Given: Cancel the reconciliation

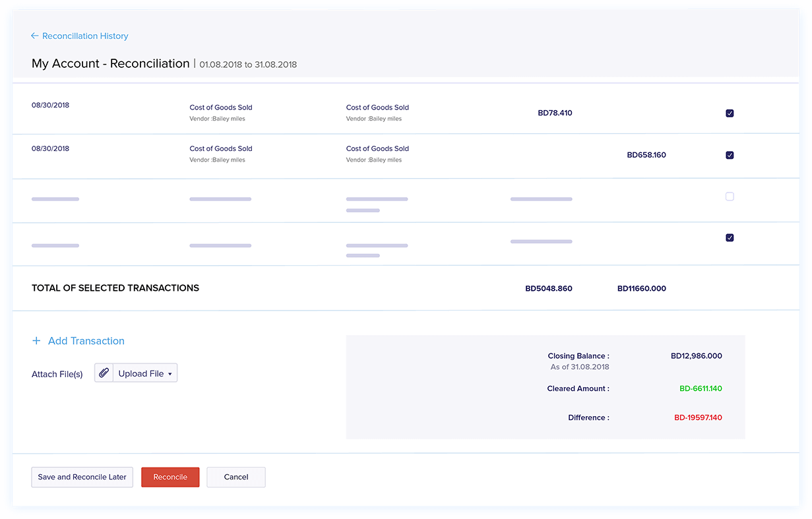Looking at the screenshot, I should pyautogui.click(x=236, y=477).
